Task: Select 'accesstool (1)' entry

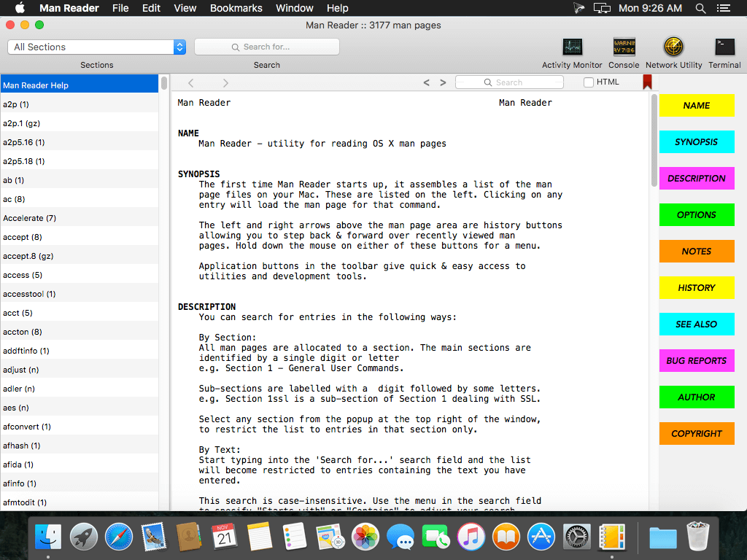Action: point(79,294)
